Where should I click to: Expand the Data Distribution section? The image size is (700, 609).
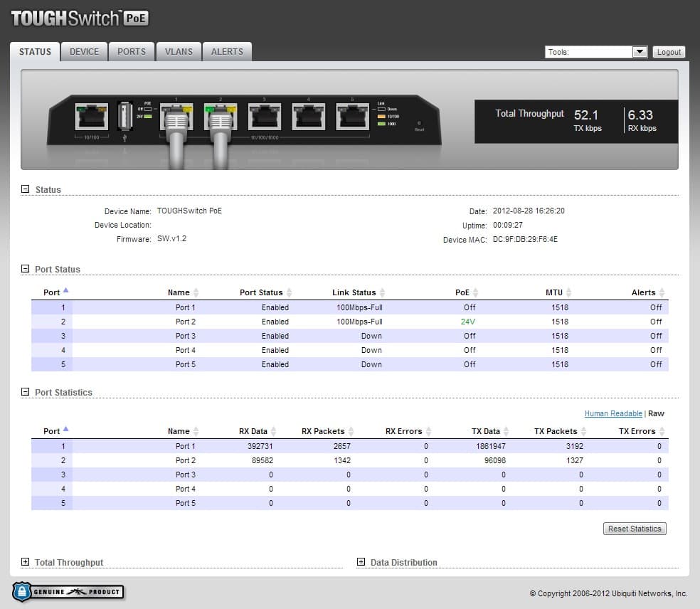pyautogui.click(x=361, y=562)
